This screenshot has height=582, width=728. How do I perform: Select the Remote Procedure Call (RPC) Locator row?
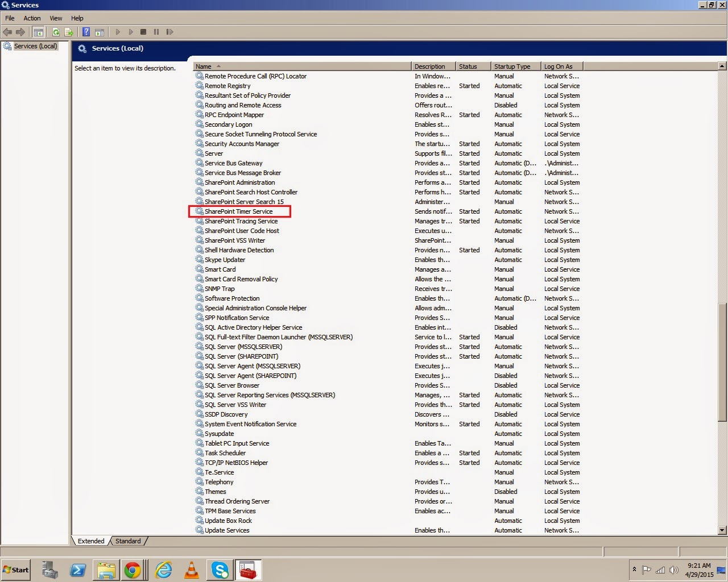tap(388, 76)
